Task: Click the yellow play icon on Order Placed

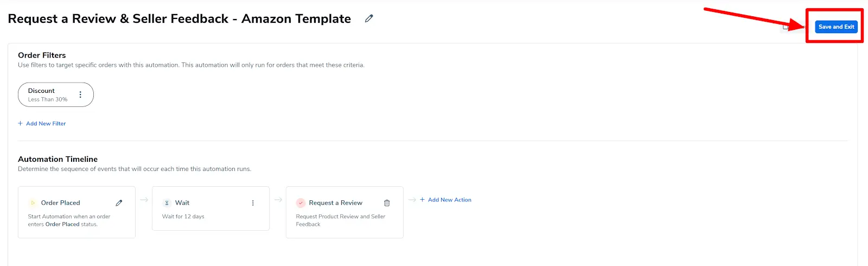Action: 33,203
